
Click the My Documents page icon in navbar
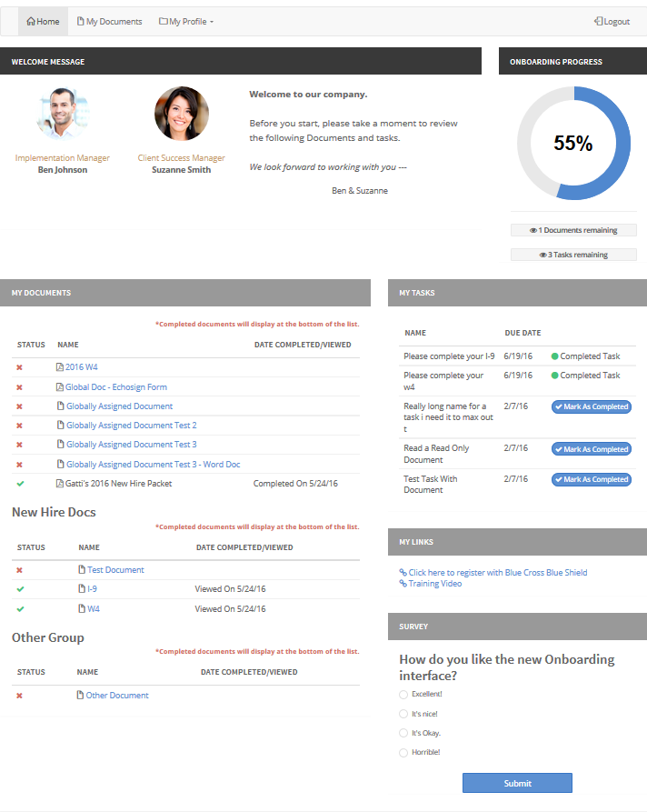[x=80, y=21]
